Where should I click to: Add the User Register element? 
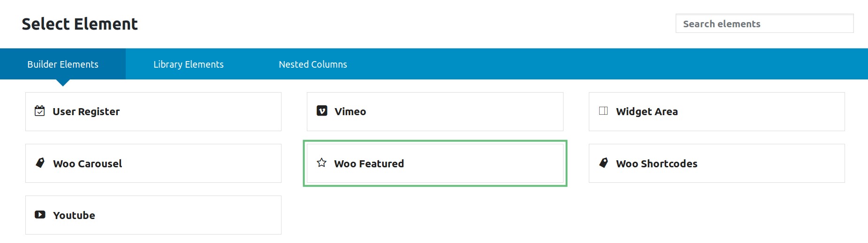[x=153, y=111]
